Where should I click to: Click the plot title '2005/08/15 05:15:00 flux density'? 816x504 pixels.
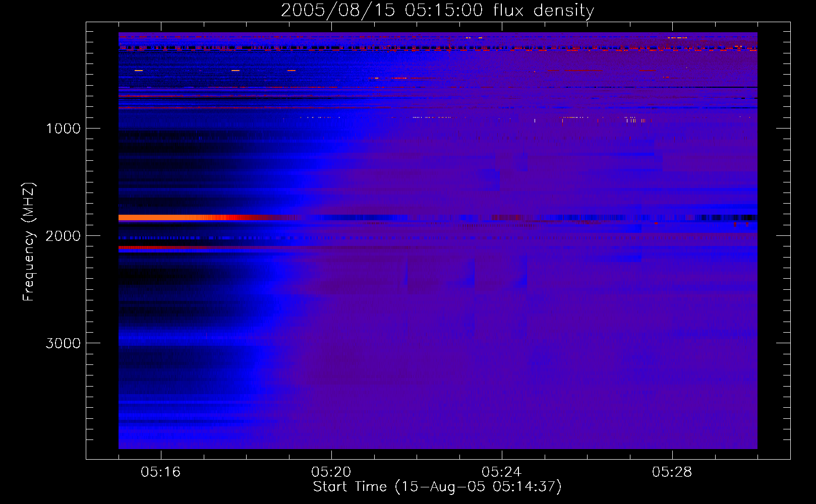pyautogui.click(x=437, y=10)
